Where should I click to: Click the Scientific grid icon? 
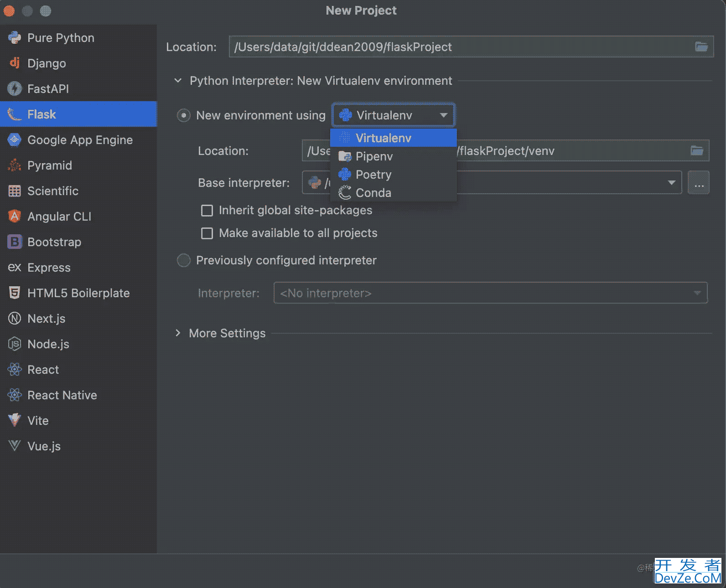point(15,191)
